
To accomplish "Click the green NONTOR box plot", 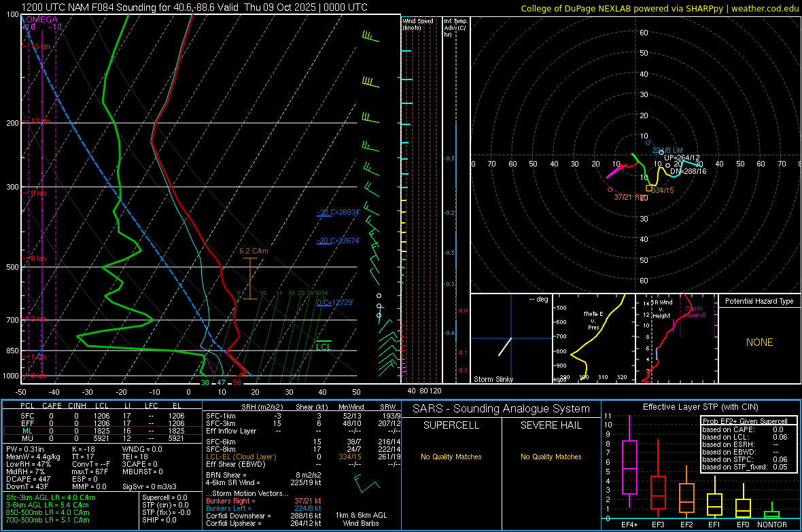I will [772, 511].
